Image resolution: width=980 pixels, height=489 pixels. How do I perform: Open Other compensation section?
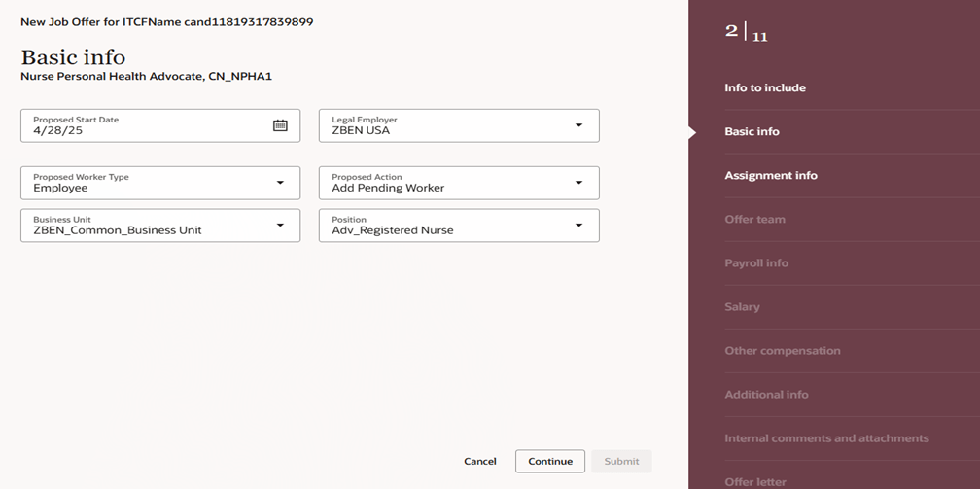pos(783,351)
